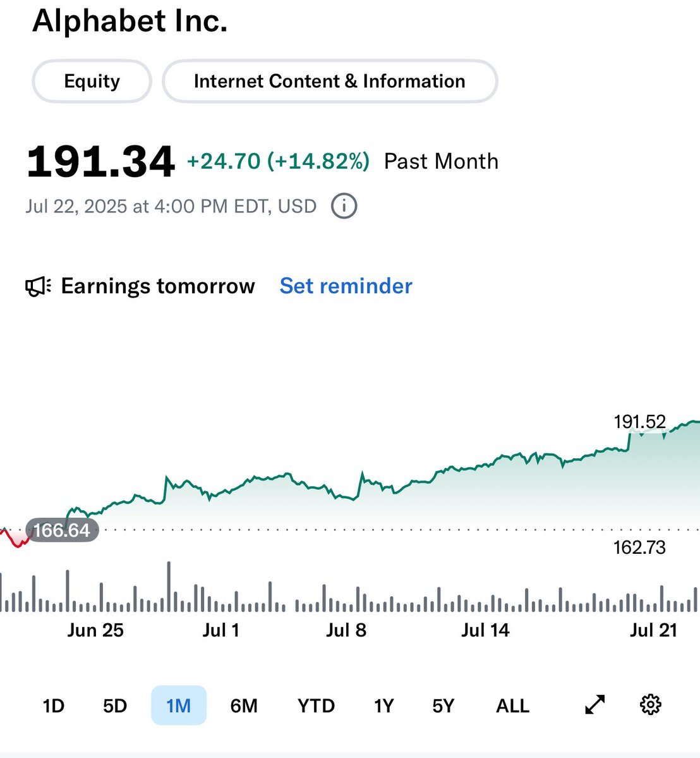Expand chart to full screen
This screenshot has width=700, height=758.
coord(594,705)
